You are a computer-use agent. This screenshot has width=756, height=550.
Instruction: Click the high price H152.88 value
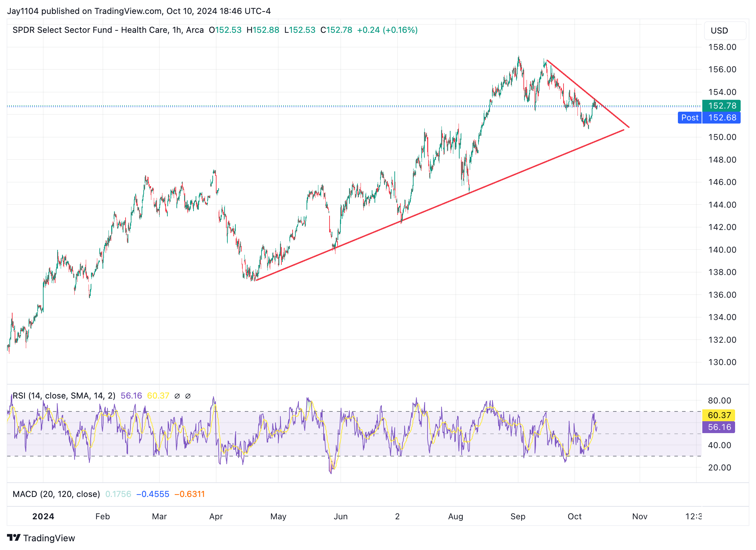click(x=263, y=30)
